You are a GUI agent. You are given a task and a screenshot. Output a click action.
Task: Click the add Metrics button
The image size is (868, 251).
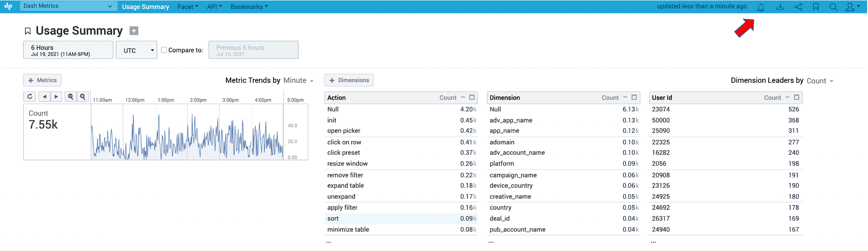pos(42,80)
